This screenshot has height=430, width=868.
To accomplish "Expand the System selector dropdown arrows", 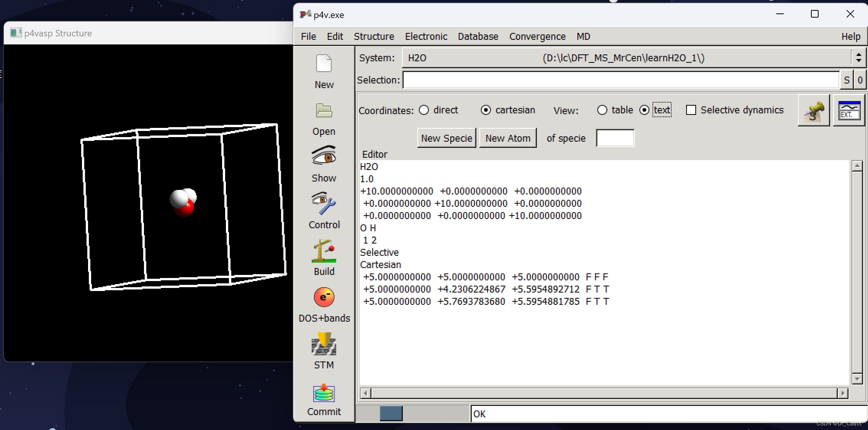I will [x=858, y=58].
